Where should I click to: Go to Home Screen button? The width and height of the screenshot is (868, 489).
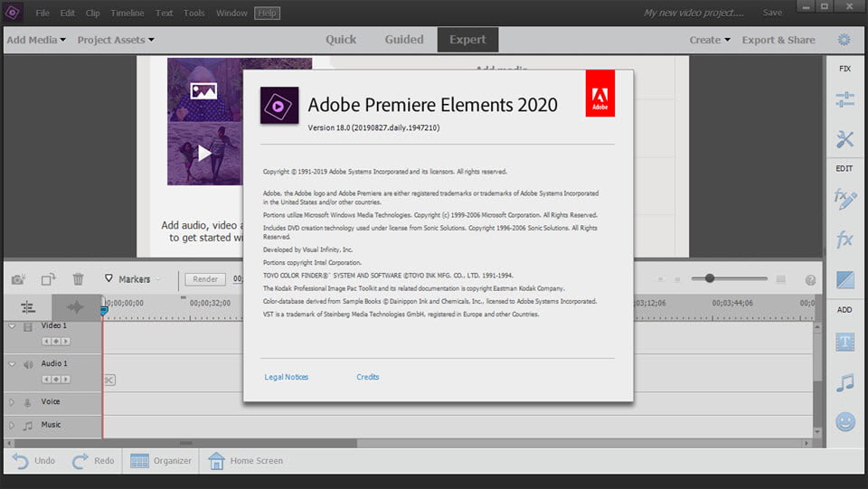[x=245, y=461]
